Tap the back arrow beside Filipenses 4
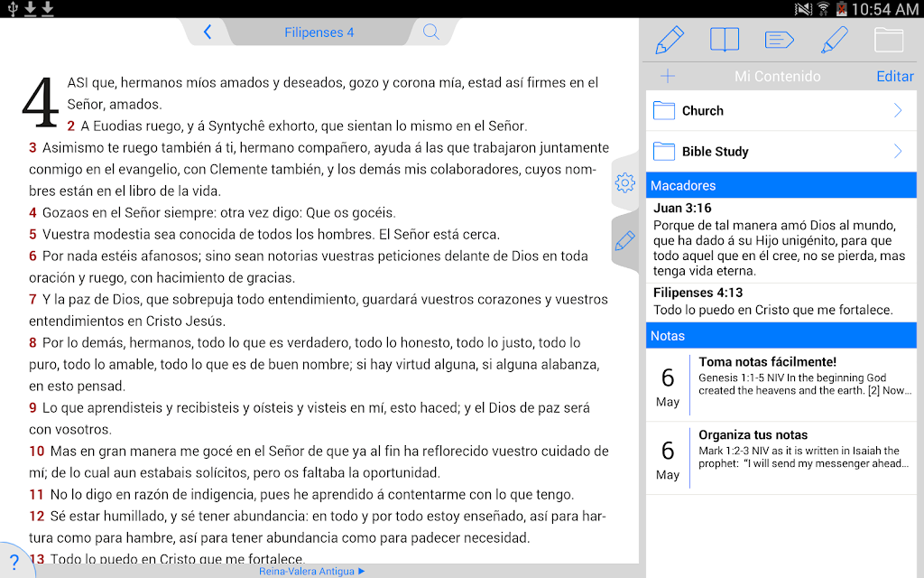 point(207,32)
